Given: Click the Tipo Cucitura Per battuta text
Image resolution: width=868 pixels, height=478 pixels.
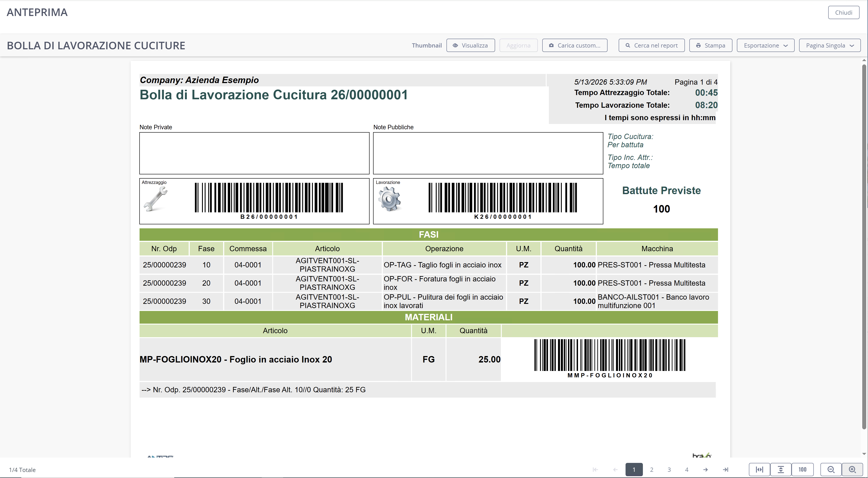Looking at the screenshot, I should point(630,140).
